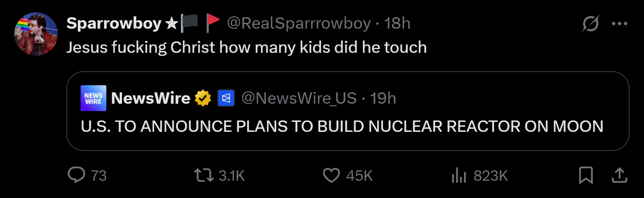Screen dimensions: 644x198
Task: Open Grok explain icon beside More
Action: point(591,23)
